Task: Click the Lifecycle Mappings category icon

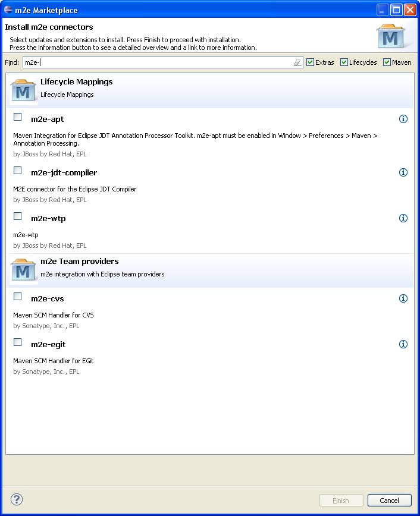Action: tap(23, 91)
